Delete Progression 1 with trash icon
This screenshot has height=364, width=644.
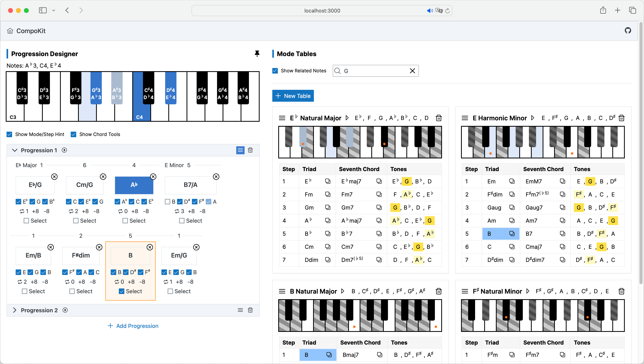click(250, 150)
